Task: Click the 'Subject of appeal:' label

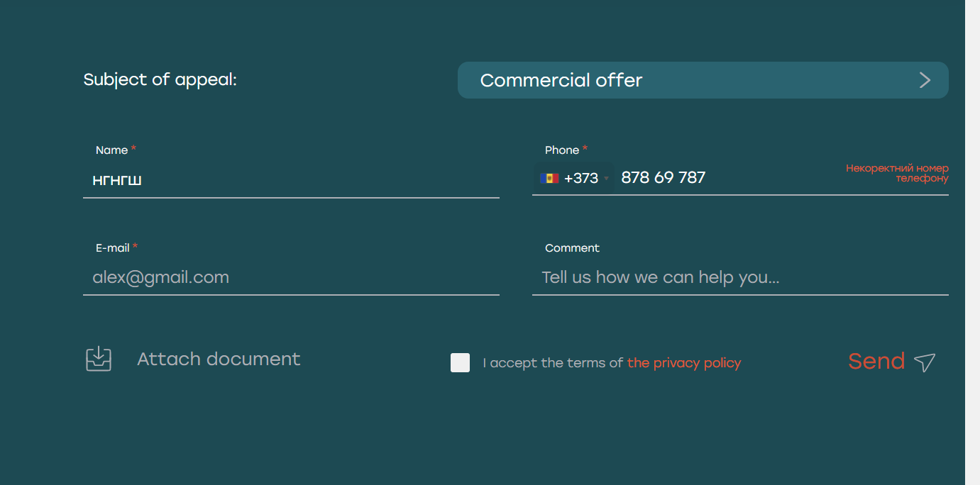Action: click(160, 80)
